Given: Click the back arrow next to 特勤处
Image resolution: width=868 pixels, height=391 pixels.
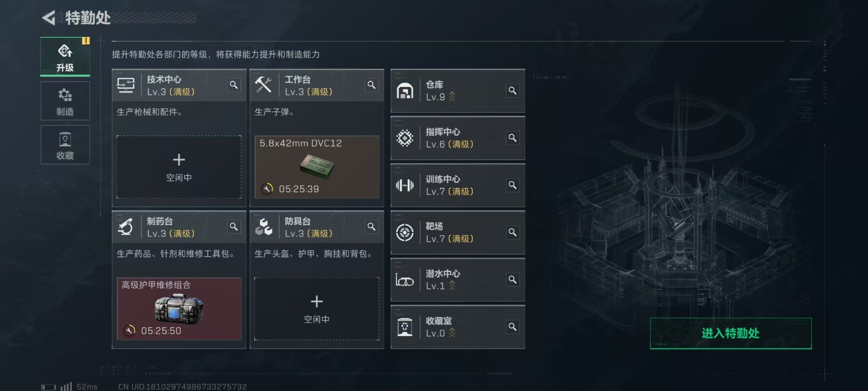Looking at the screenshot, I should coord(49,18).
